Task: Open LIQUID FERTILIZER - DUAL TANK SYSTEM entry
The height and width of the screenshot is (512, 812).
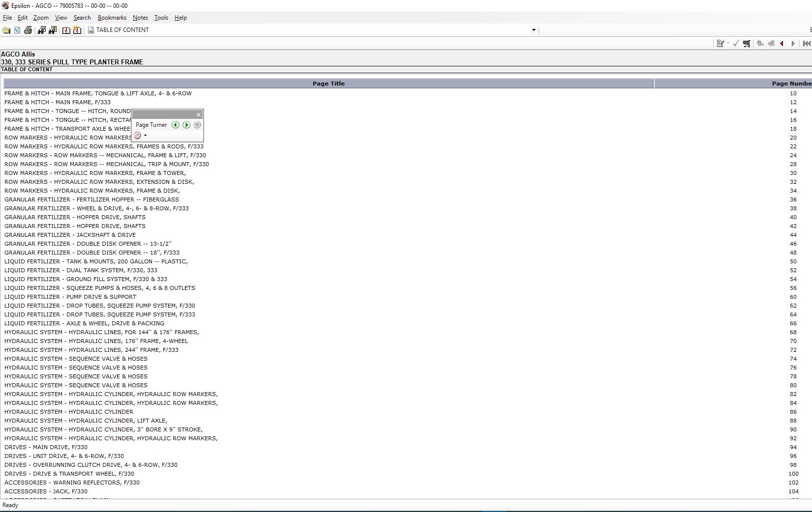Action: pyautogui.click(x=81, y=270)
